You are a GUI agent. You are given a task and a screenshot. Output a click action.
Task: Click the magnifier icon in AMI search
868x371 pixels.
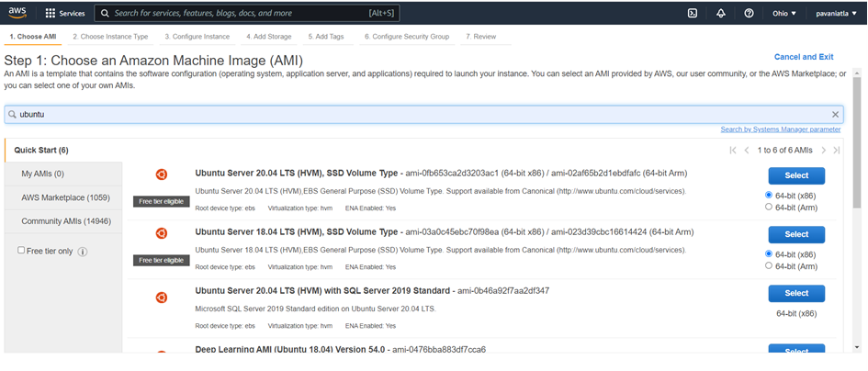coord(12,115)
